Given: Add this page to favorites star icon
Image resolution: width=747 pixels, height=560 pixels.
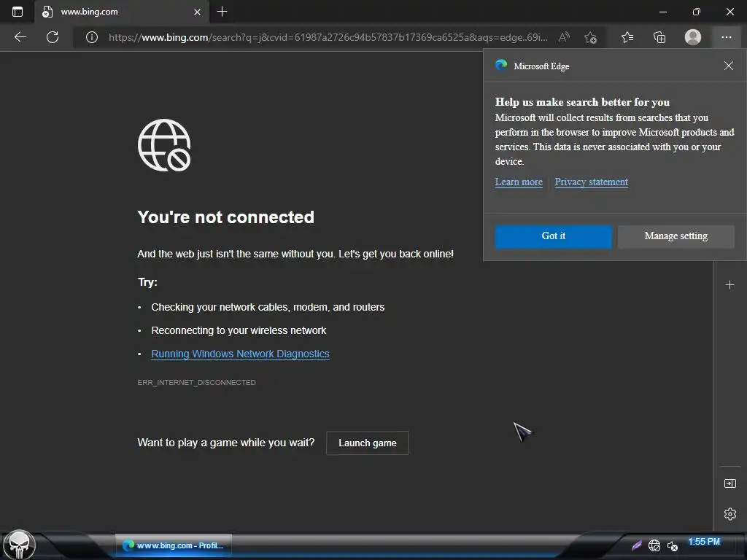Looking at the screenshot, I should pyautogui.click(x=590, y=37).
